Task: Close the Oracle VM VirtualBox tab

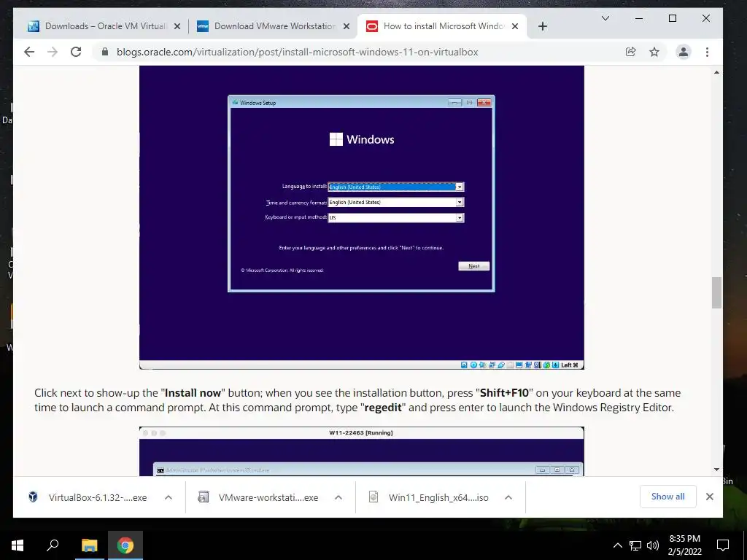Action: click(177, 26)
